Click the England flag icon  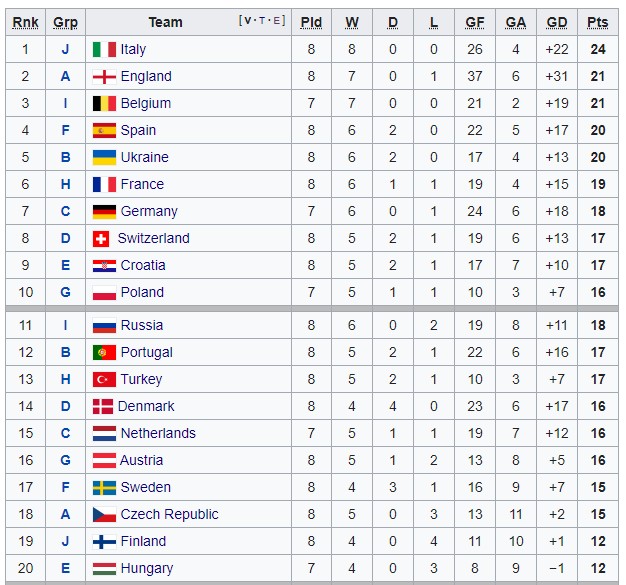[104, 76]
